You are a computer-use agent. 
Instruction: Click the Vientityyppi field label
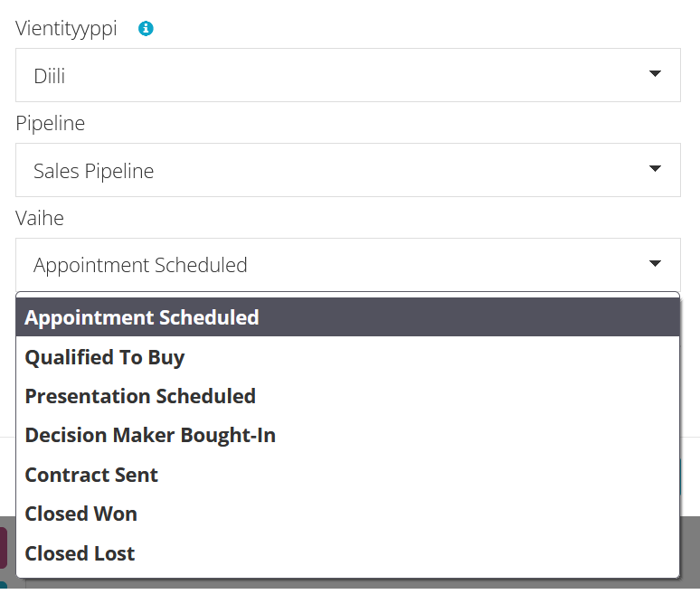(66, 29)
